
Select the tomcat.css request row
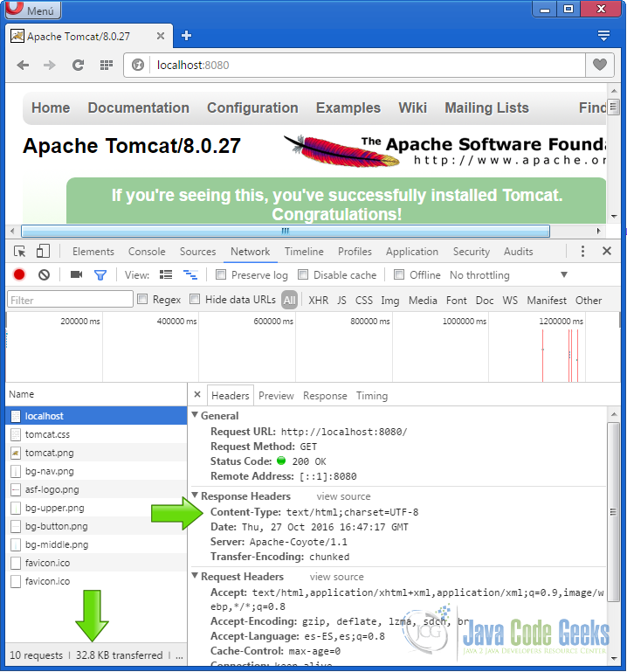point(96,434)
